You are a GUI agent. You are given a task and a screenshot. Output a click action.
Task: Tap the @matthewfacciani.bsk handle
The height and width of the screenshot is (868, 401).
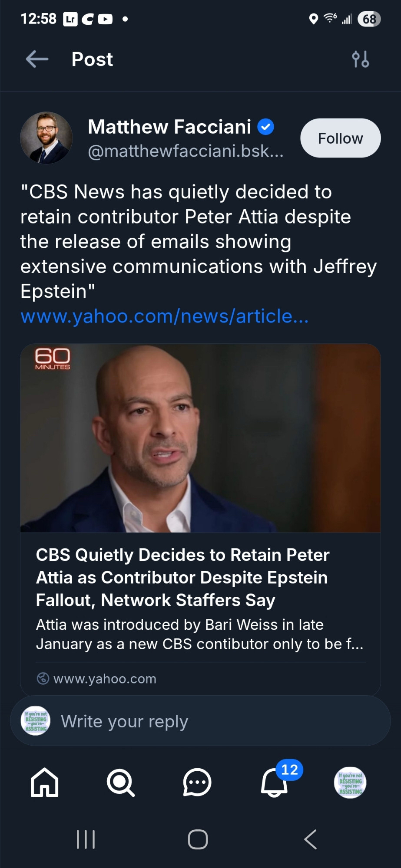point(186,151)
